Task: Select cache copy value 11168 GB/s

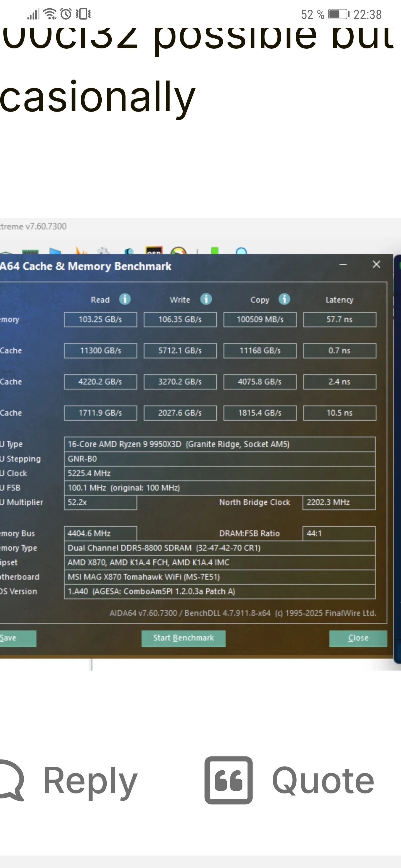Action: pyautogui.click(x=260, y=351)
